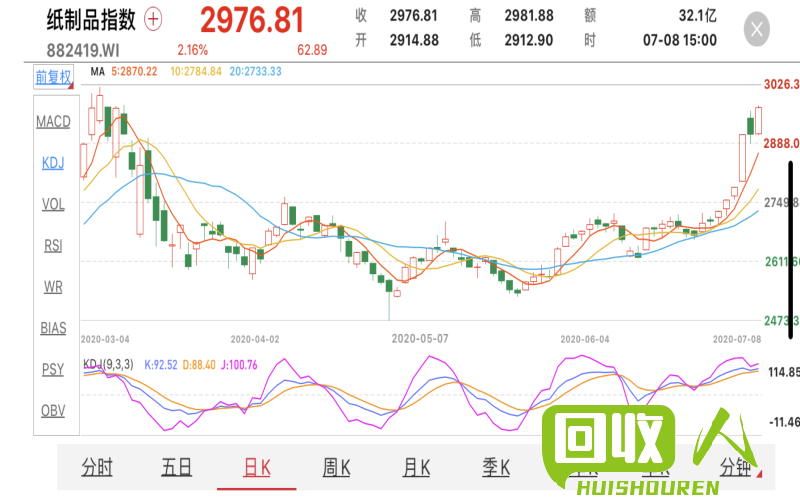Switch to 月K monthly candlestick tab

[416, 467]
